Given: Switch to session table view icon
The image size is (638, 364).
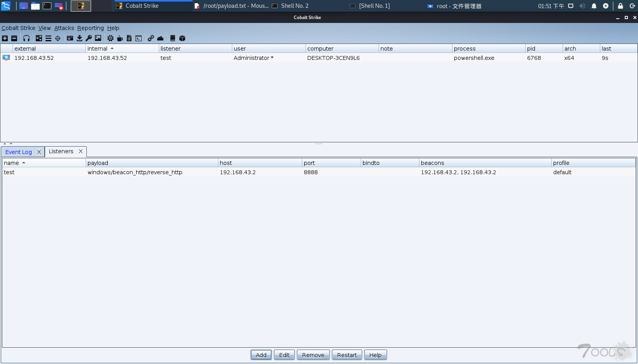Looking at the screenshot, I should coord(48,38).
